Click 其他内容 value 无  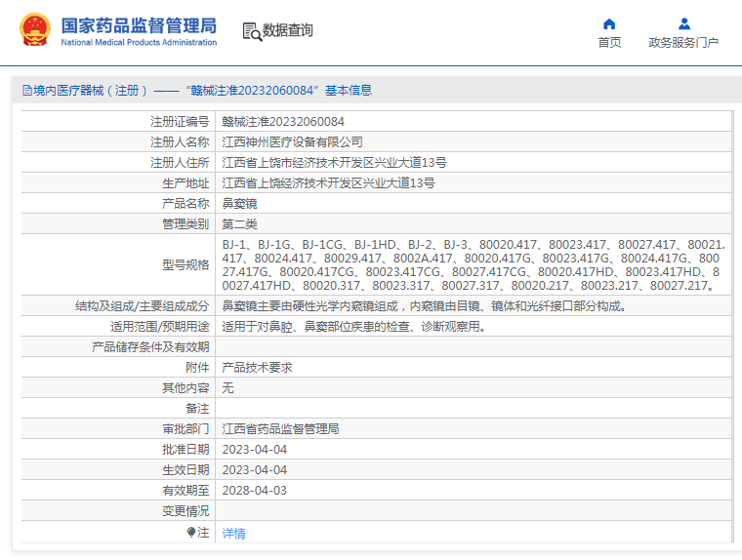coord(227,388)
